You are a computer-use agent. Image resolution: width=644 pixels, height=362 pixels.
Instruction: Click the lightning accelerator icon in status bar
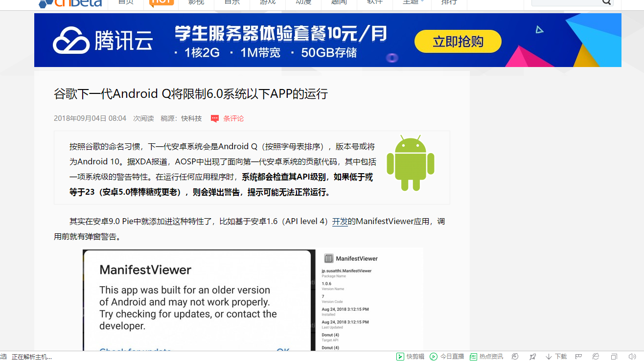tap(515, 357)
